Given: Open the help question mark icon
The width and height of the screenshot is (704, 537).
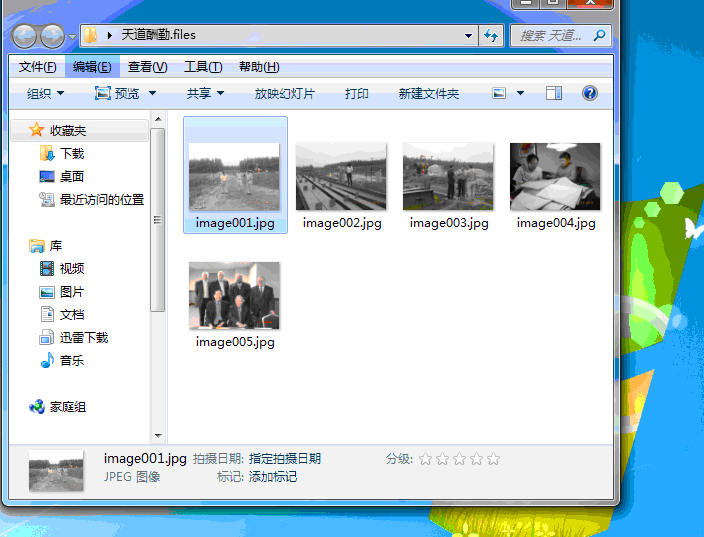Looking at the screenshot, I should tap(590, 93).
